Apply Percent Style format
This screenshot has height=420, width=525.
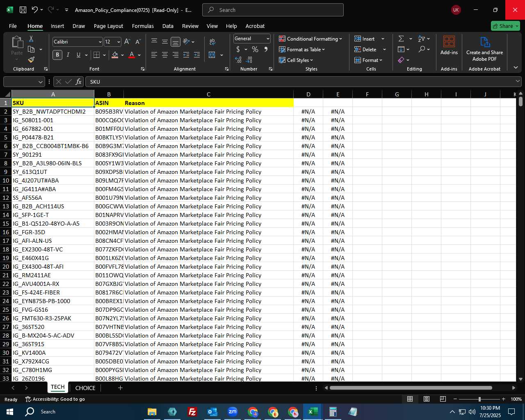(x=255, y=49)
